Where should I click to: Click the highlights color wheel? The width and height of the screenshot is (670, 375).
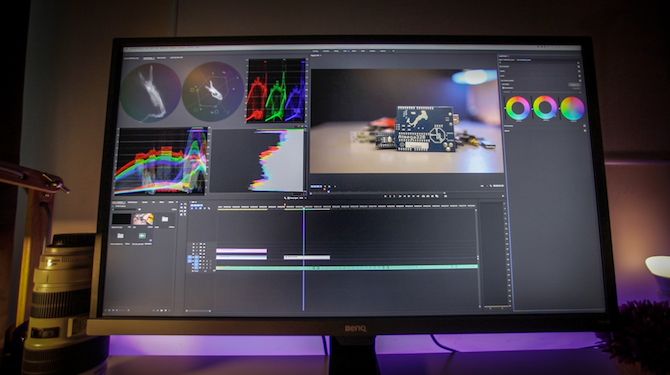pyautogui.click(x=572, y=108)
